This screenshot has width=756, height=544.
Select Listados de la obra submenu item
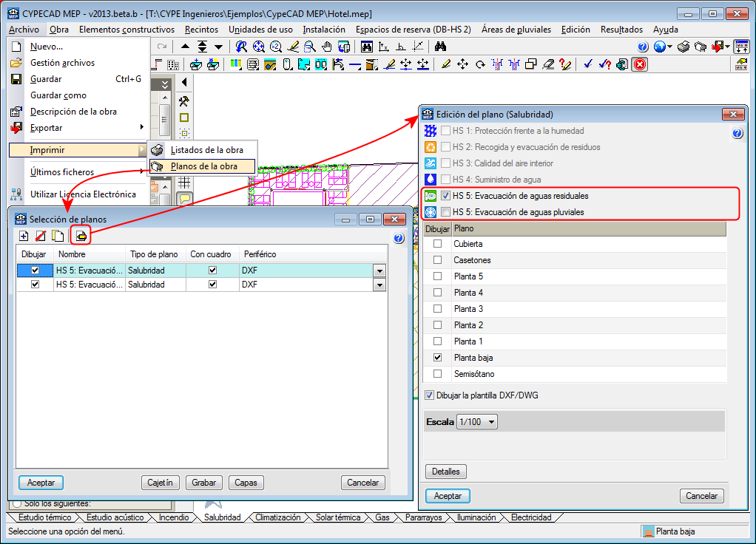(206, 150)
